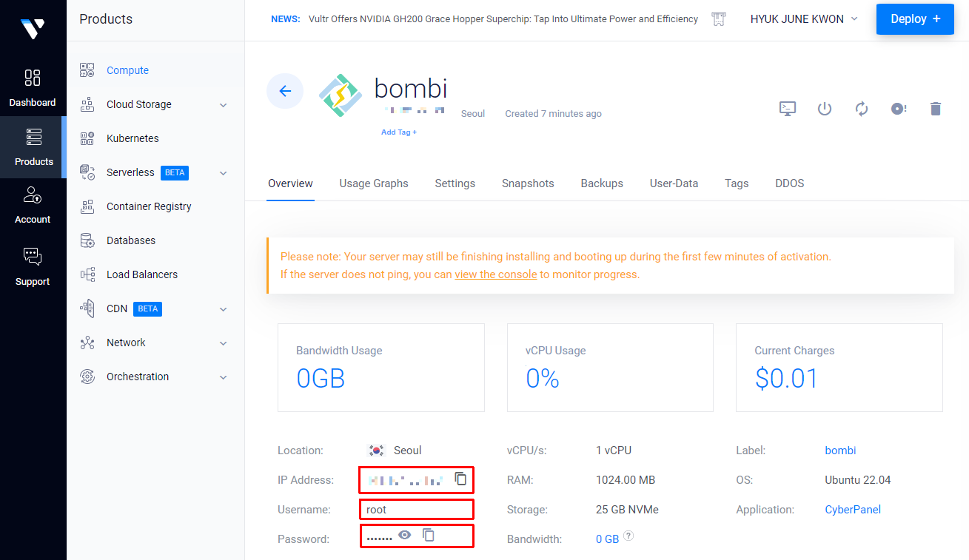Click the Ubuntu 22.04 OS value

coord(858,480)
